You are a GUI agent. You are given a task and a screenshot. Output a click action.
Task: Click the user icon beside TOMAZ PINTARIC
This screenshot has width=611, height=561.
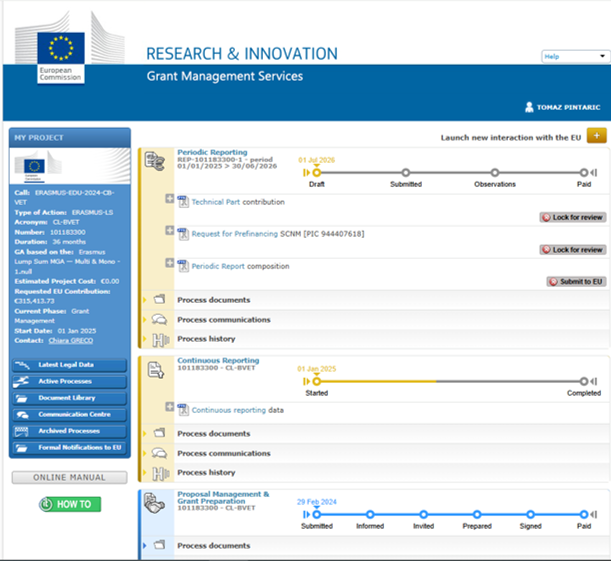[x=529, y=107]
